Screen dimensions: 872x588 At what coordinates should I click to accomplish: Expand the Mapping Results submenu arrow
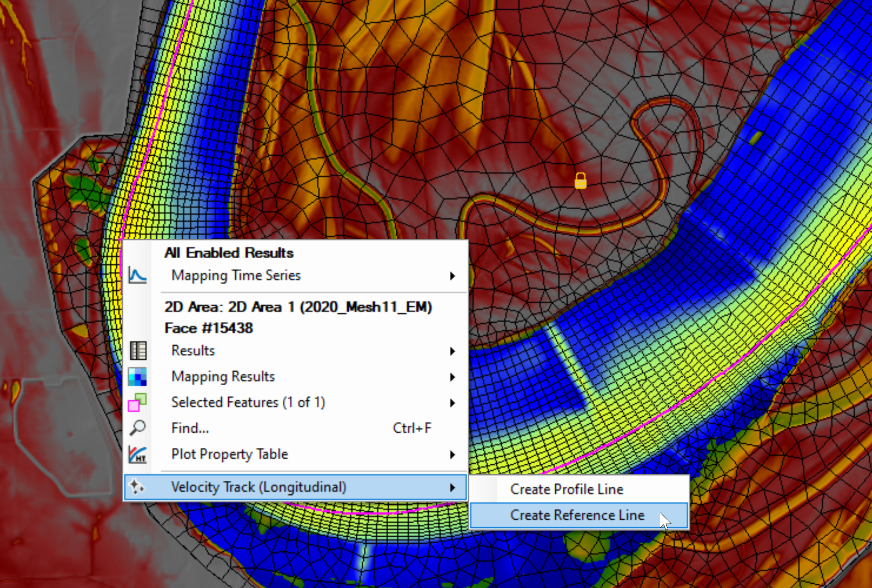pos(452,377)
